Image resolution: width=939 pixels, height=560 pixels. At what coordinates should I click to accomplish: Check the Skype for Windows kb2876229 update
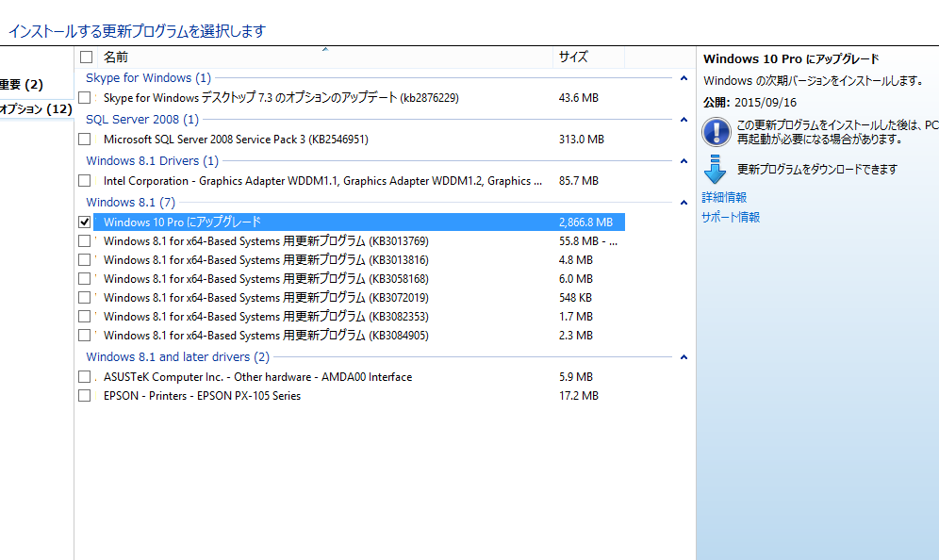(85, 98)
